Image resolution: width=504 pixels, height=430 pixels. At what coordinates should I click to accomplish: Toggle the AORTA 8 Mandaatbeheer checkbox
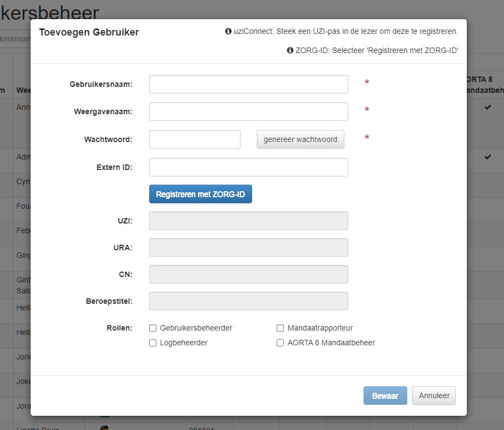tap(280, 343)
